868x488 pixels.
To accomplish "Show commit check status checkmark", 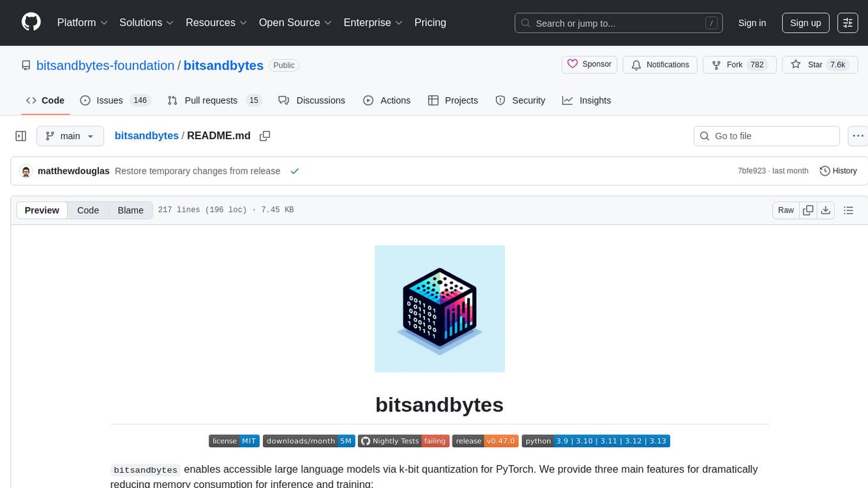I will click(294, 171).
